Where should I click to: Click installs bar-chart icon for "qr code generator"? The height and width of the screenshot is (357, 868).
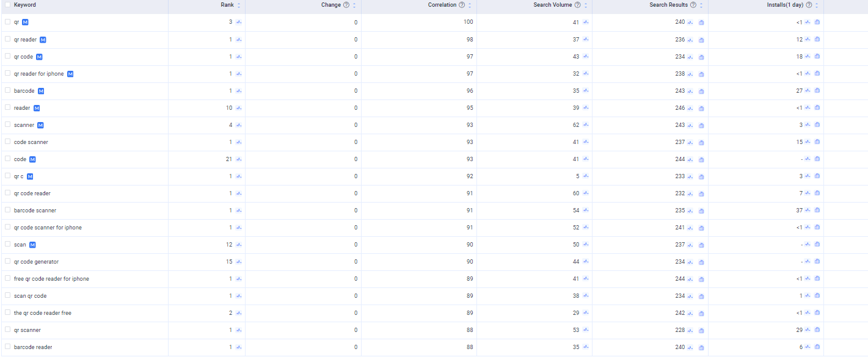[817, 261]
